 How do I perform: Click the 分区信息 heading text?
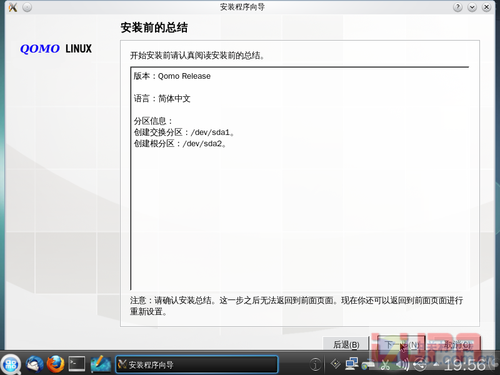[153, 121]
